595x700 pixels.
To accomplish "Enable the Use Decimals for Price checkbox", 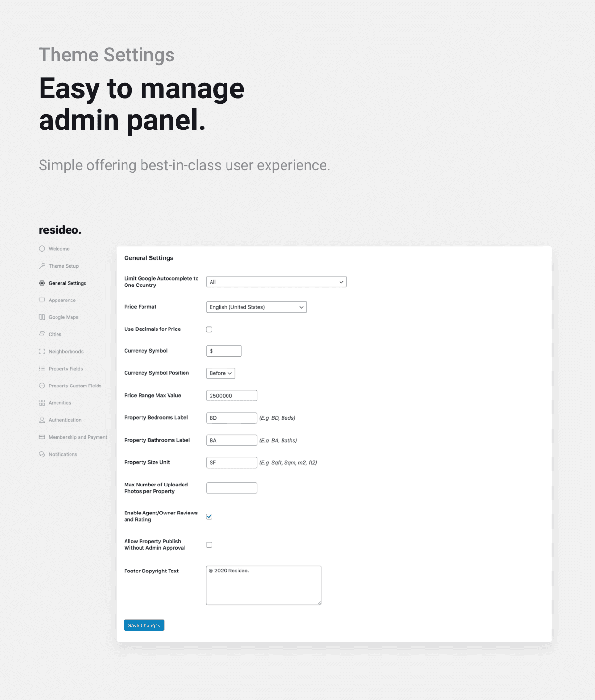I will [x=209, y=329].
